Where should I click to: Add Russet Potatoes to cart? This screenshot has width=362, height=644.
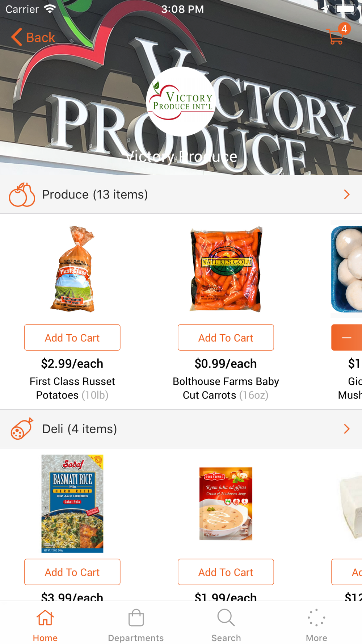pyautogui.click(x=72, y=338)
